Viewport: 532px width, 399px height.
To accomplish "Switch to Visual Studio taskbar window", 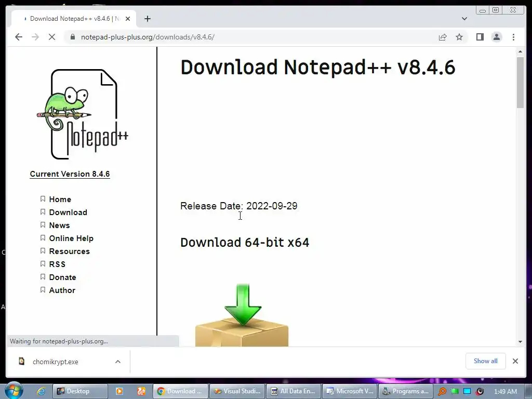I will point(237,391).
